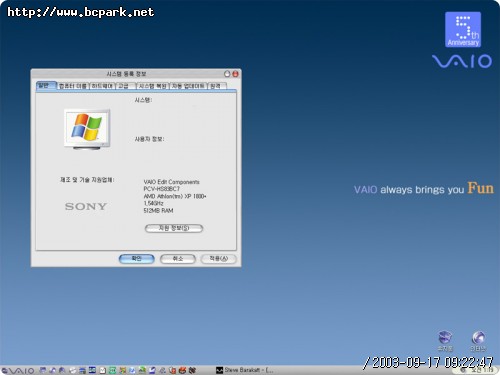Open the 휴지통 recycle bin desktop icon
This screenshot has width=500, height=375.
[x=445, y=341]
